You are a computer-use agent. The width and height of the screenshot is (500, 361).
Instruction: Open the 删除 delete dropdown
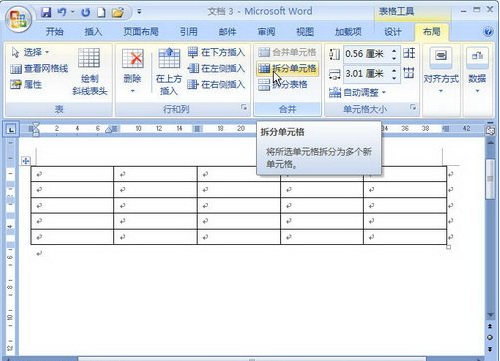133,71
